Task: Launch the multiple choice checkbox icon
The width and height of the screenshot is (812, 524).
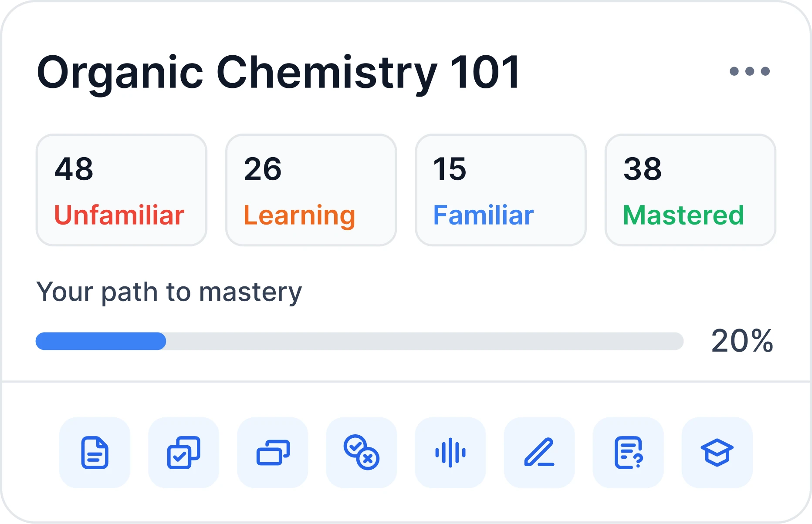Action: 184,453
